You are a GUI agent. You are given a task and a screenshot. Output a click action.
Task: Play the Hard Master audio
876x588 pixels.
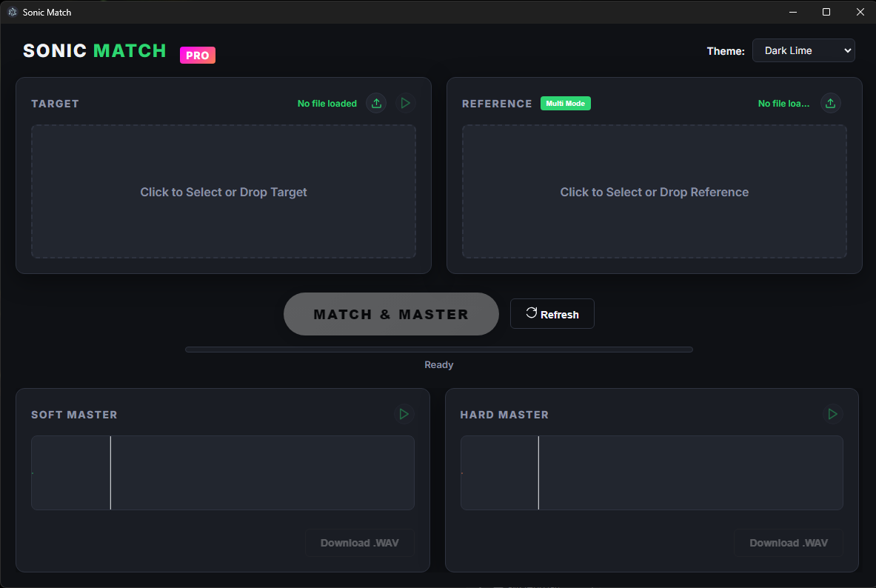(832, 415)
